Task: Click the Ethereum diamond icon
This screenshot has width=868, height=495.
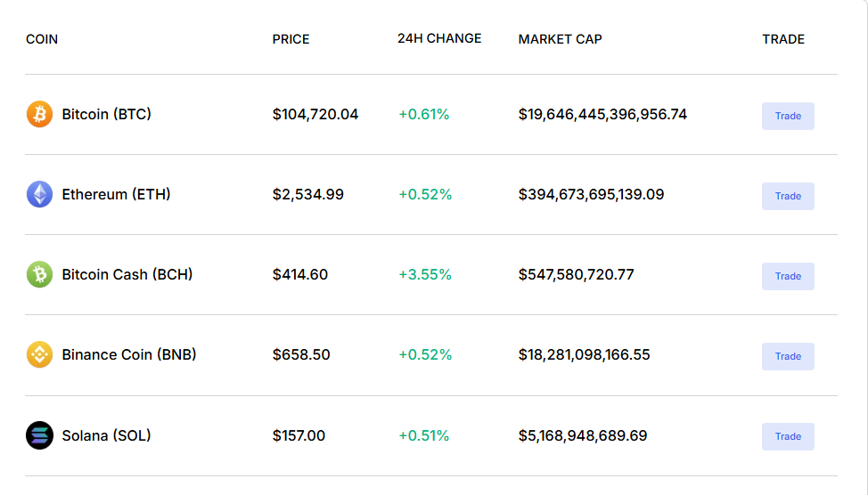Action: (x=39, y=194)
